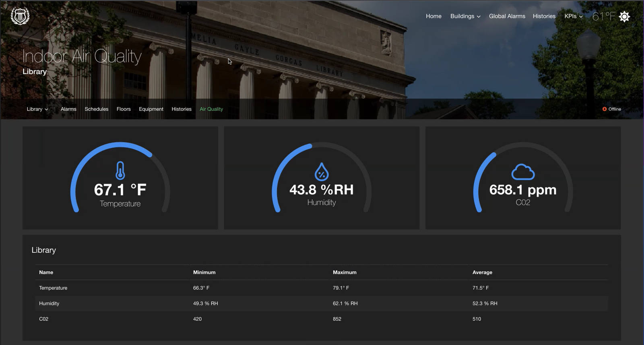Click the Temperature gauge label
Image resolution: width=644 pixels, height=345 pixels.
tap(120, 204)
